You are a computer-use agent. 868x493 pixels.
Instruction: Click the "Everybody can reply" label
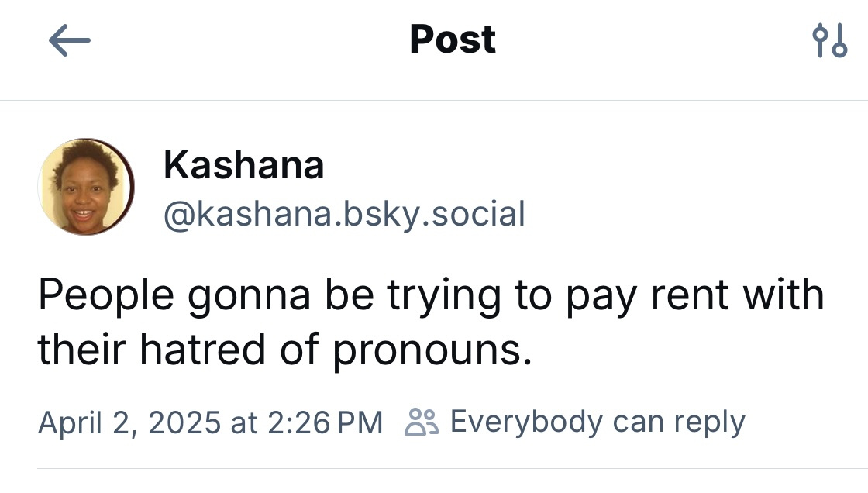coord(597,422)
